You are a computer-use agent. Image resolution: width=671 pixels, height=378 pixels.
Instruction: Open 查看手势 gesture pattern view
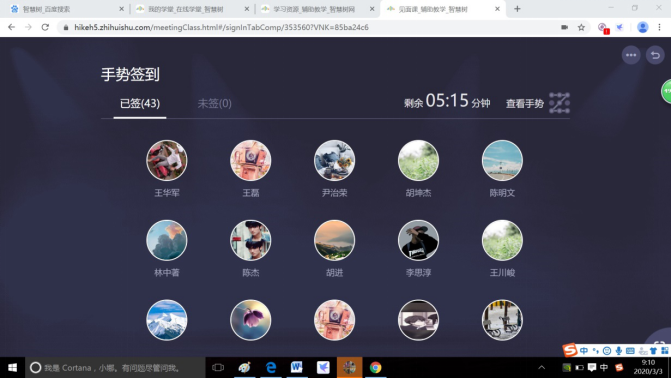pyautogui.click(x=525, y=104)
